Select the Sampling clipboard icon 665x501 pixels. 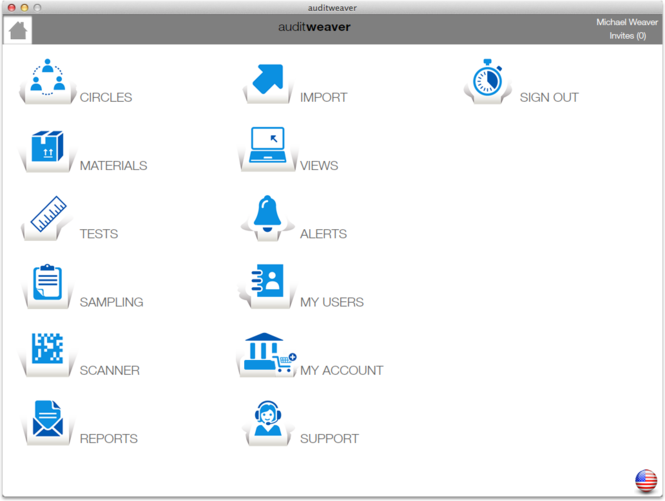tap(47, 283)
